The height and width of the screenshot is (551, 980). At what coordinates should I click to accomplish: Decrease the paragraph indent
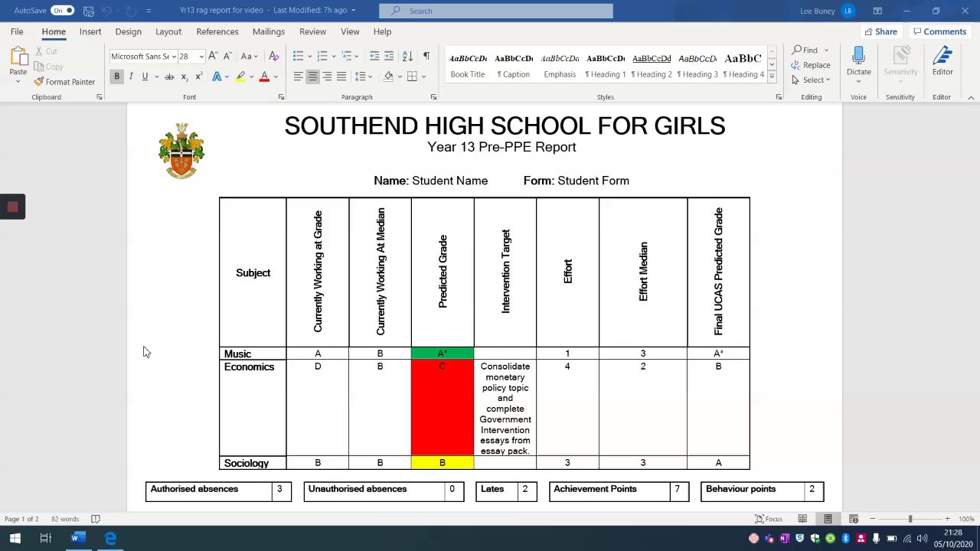point(374,56)
